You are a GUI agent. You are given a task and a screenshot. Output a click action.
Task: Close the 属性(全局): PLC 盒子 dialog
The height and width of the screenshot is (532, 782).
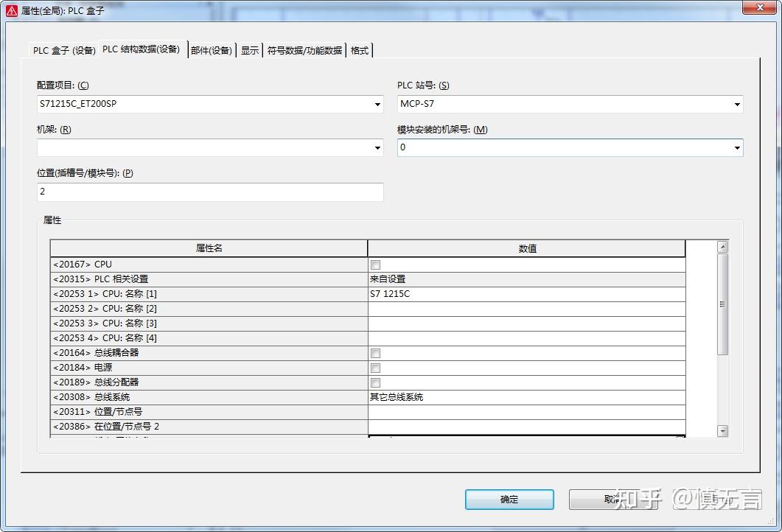coord(759,7)
